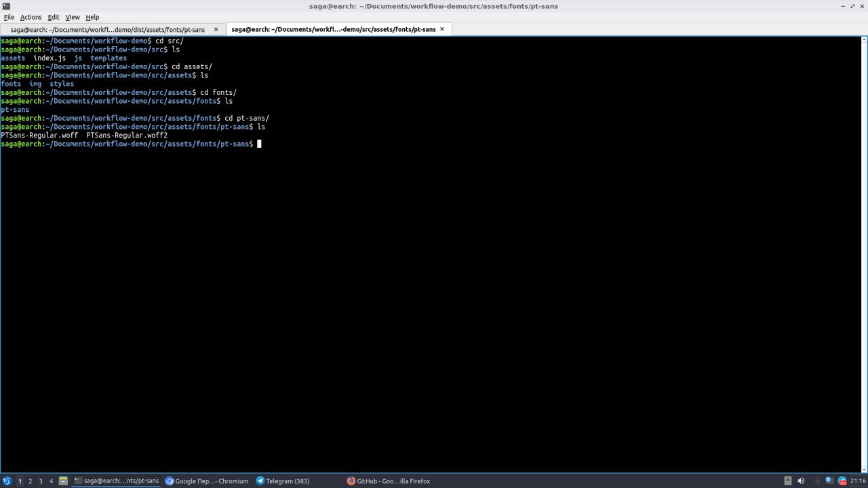Close the dist/assets/fonts/pt-sans tab
The image size is (868, 488).
(x=216, y=29)
